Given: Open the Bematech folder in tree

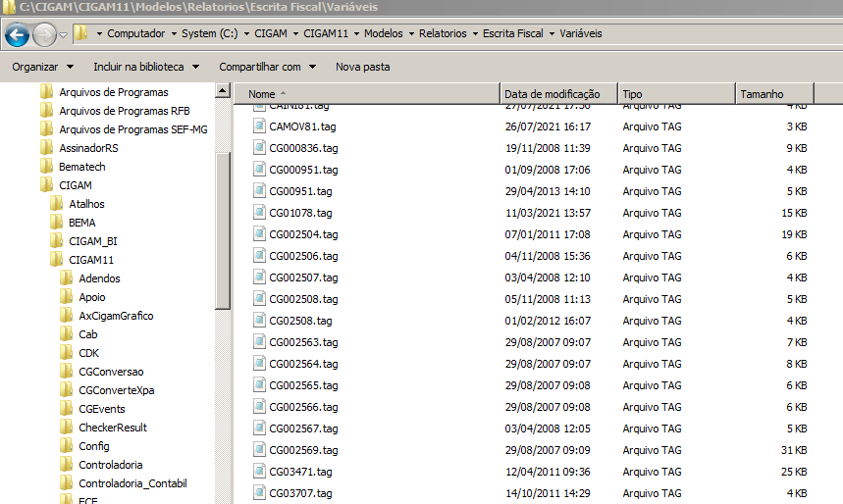Looking at the screenshot, I should click(x=82, y=167).
